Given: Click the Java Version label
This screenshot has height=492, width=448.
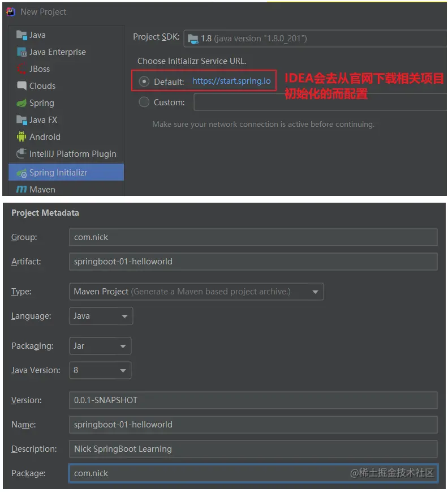Looking at the screenshot, I should tap(36, 371).
